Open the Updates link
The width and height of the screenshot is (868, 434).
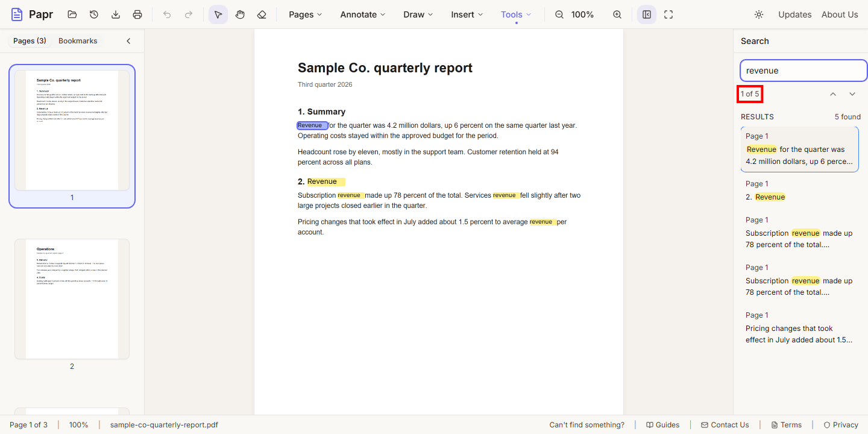pos(794,14)
